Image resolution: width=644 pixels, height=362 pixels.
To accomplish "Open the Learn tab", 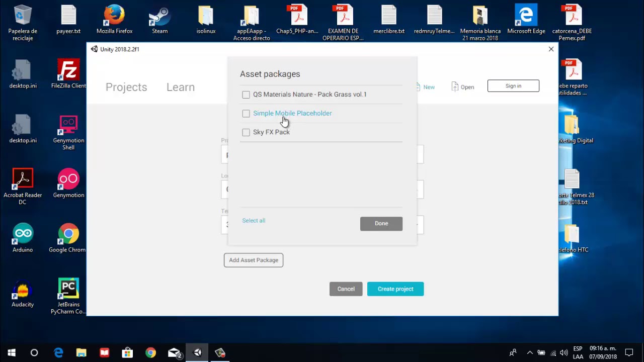I will tap(181, 87).
